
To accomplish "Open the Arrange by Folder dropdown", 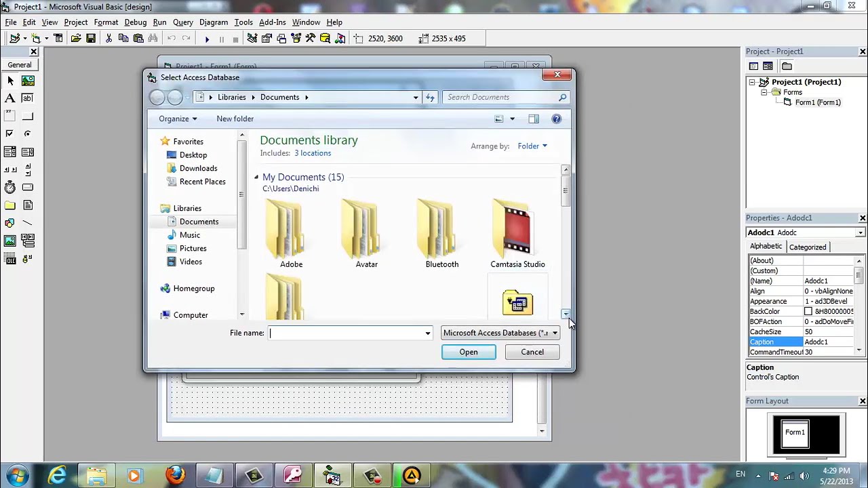I will click(x=532, y=146).
